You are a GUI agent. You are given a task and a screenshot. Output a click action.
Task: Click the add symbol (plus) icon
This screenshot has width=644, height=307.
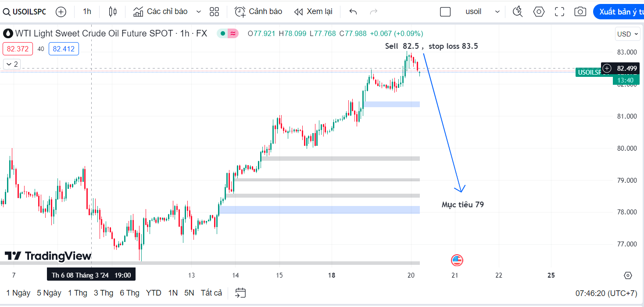[x=61, y=12]
